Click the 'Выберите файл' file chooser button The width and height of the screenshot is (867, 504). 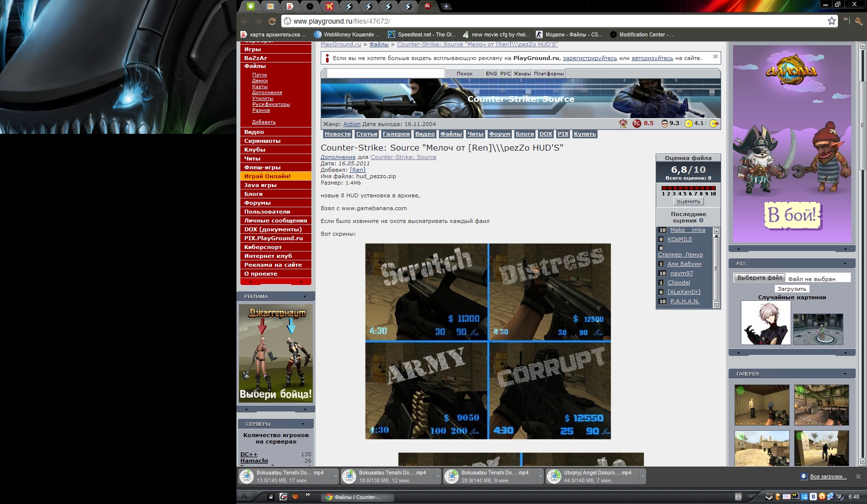point(760,278)
